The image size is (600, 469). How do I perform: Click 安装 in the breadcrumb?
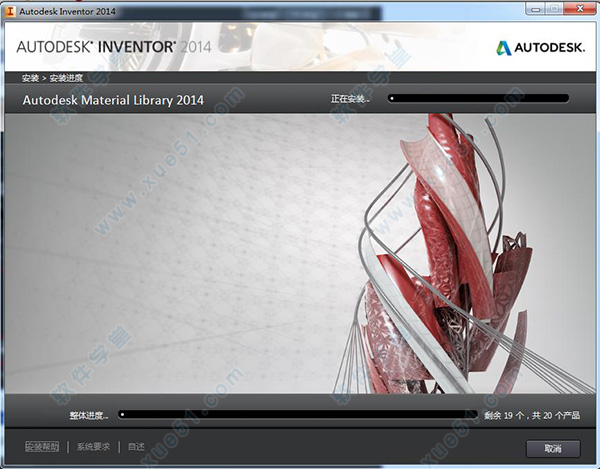(30, 78)
